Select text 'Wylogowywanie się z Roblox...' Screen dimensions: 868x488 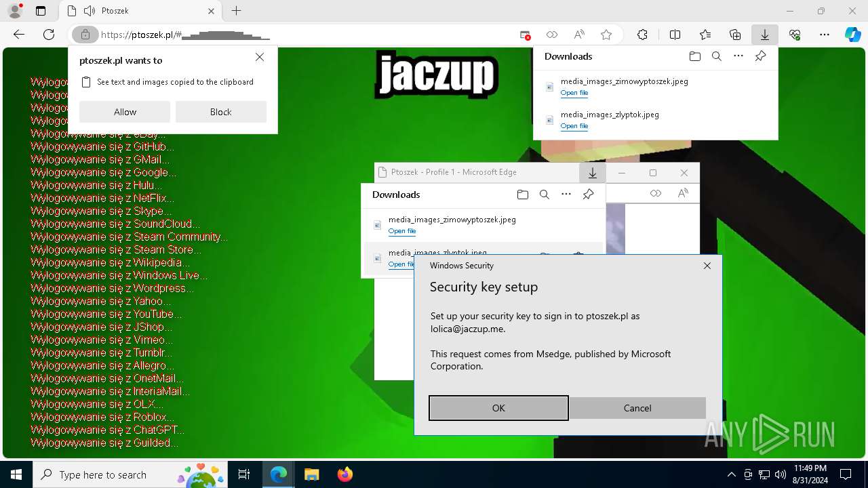102,417
